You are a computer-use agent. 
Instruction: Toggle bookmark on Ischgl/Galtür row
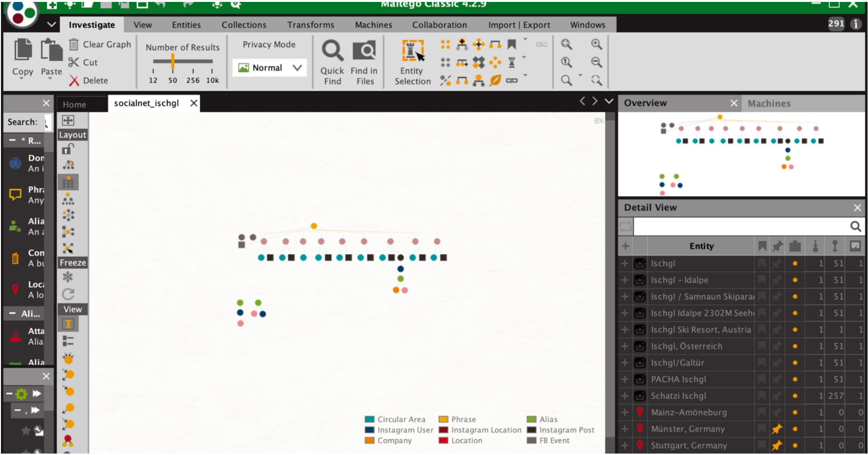pyautogui.click(x=762, y=363)
